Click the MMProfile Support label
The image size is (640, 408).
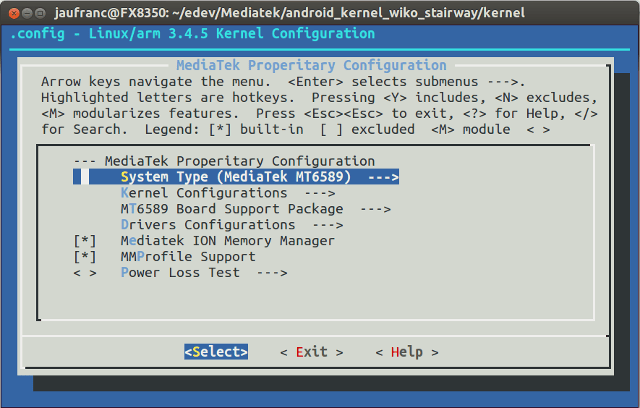(x=188, y=257)
